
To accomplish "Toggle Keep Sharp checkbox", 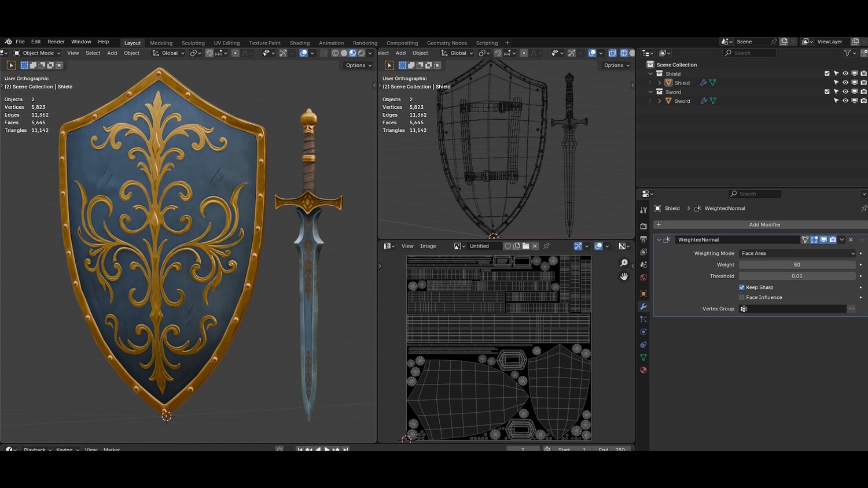I will tap(741, 287).
